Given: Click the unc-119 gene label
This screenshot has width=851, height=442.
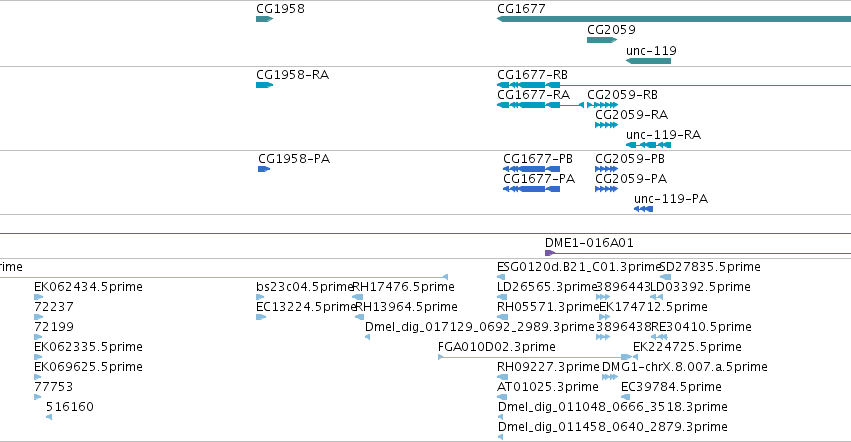Looking at the screenshot, I should click(651, 51).
